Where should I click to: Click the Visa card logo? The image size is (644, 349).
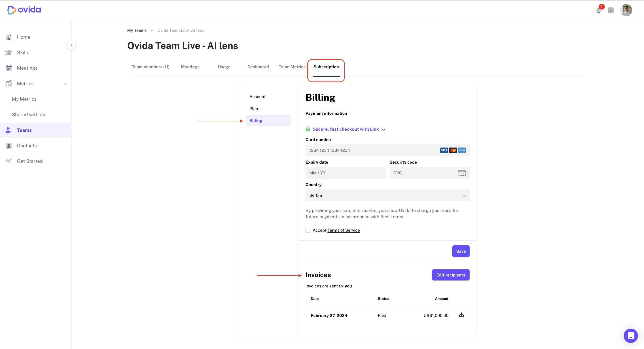(444, 150)
